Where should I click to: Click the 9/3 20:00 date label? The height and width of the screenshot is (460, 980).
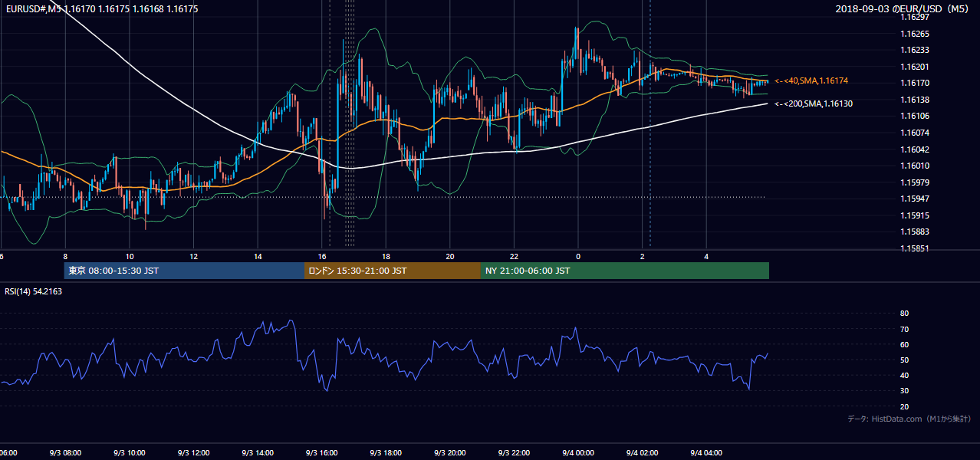pos(449,452)
